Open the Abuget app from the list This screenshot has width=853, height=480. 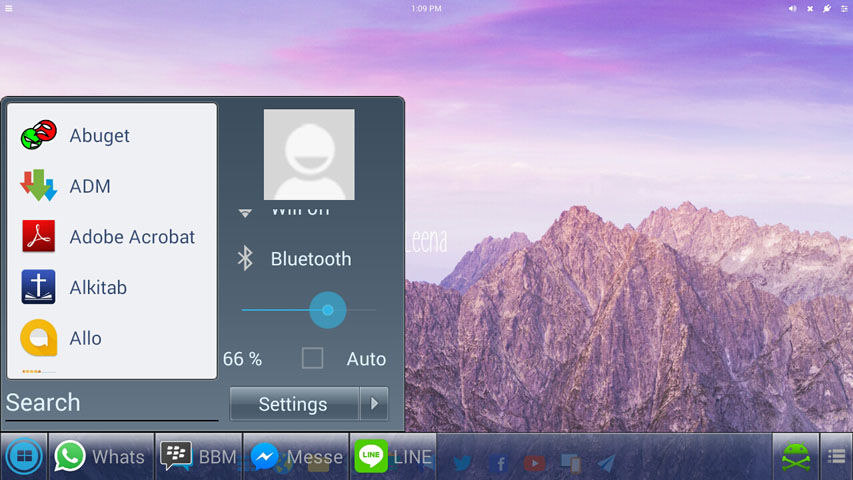coord(112,135)
